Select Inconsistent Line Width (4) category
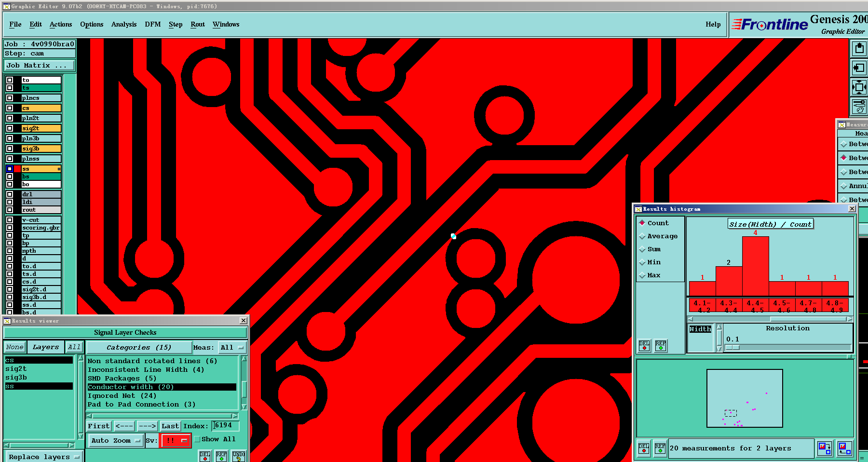This screenshot has height=462, width=868. pos(162,369)
